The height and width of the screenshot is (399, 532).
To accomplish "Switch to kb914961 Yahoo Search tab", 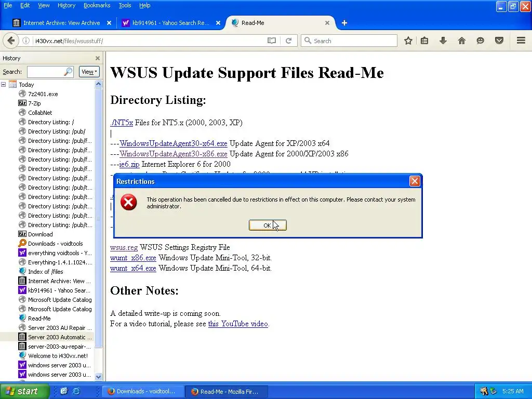I will click(x=170, y=23).
